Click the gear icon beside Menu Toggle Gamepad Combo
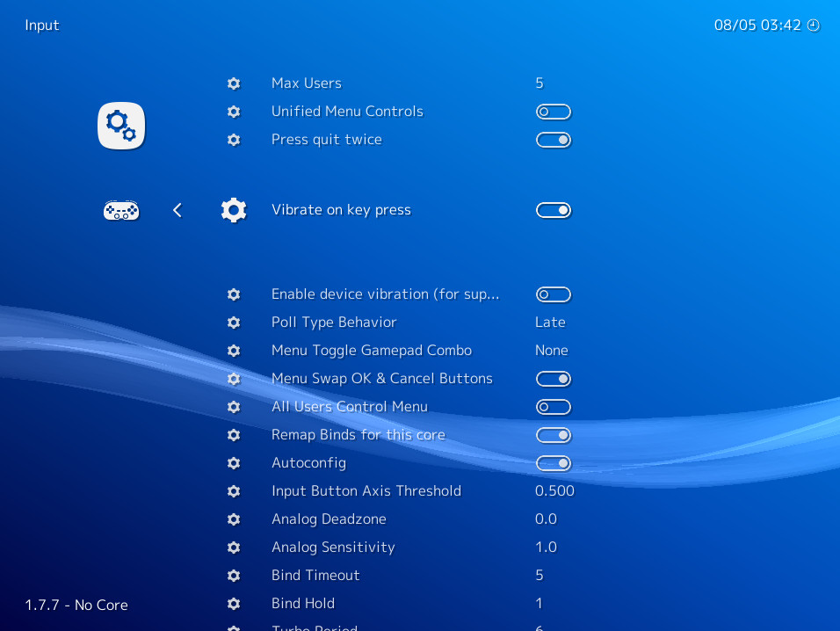The width and height of the screenshot is (840, 631). 234,351
